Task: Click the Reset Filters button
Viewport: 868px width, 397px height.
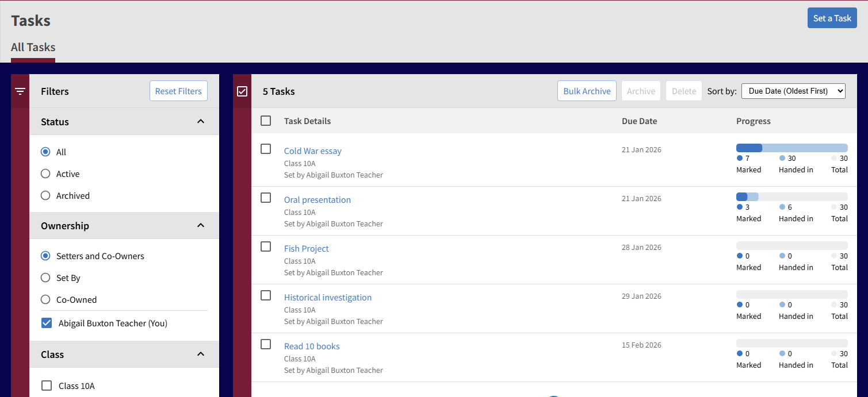Action: coord(178,91)
